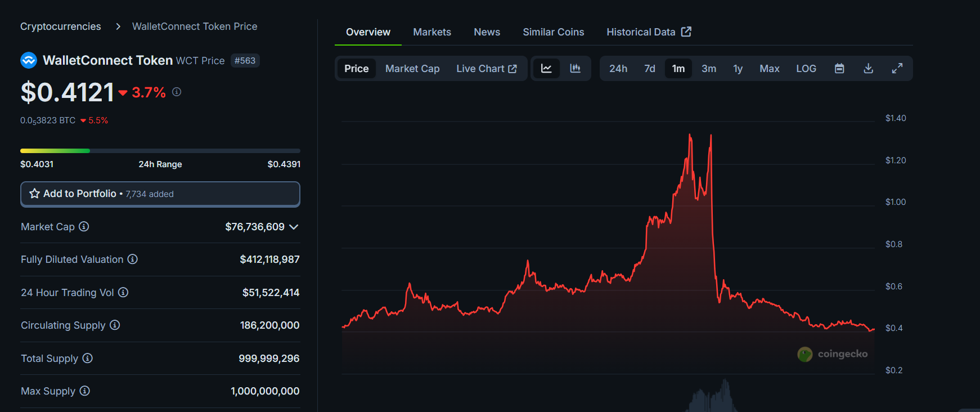Click the 3.7% price change text

point(149,92)
